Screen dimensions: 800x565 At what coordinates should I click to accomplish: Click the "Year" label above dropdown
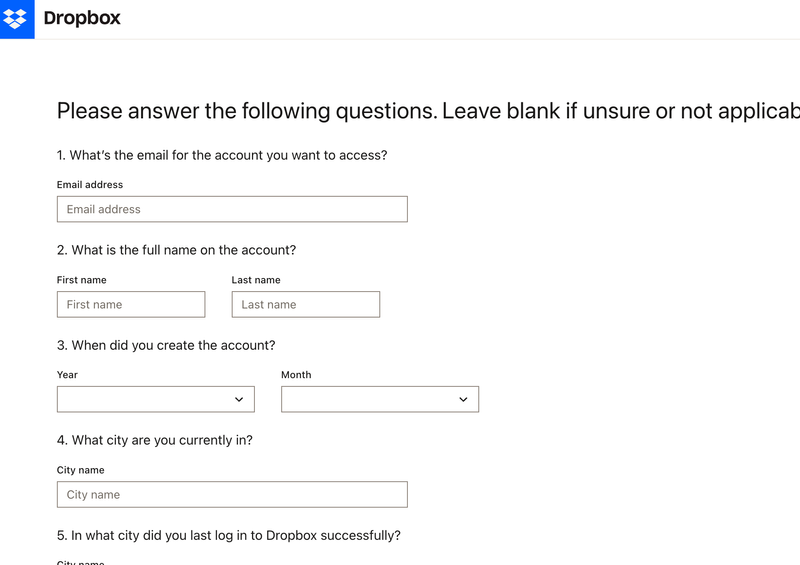(67, 375)
